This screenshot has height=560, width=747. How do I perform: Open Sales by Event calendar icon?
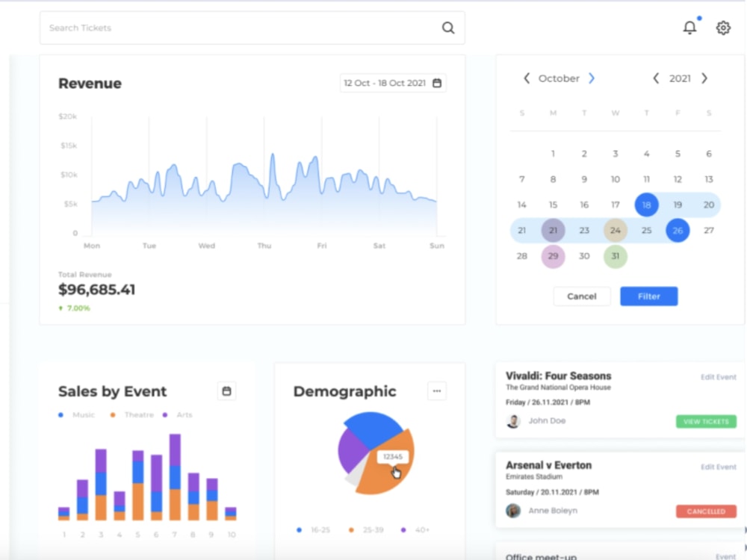[x=227, y=391]
